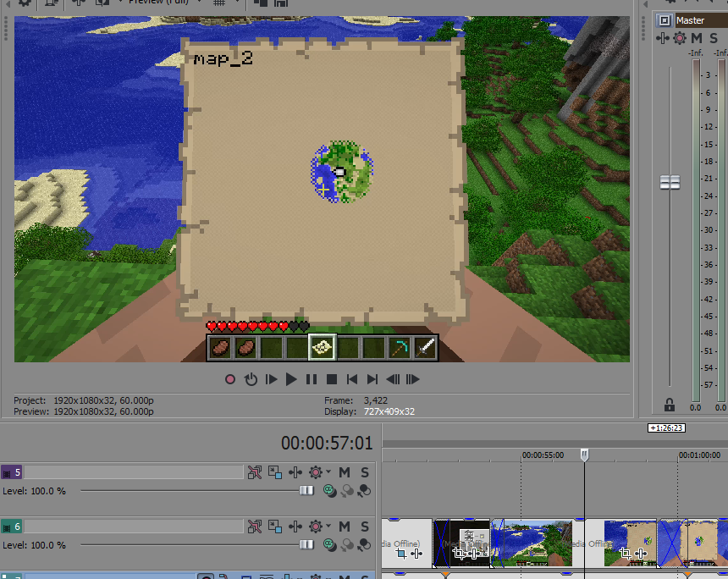Screen dimensions: 728x579
Task: Jump to the project start
Action: click(x=352, y=379)
